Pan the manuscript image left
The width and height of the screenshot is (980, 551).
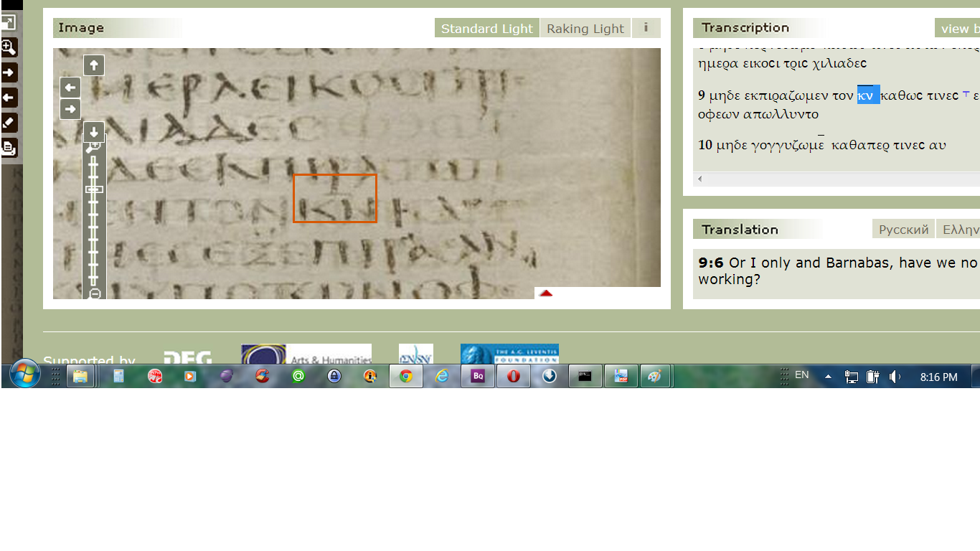point(70,88)
